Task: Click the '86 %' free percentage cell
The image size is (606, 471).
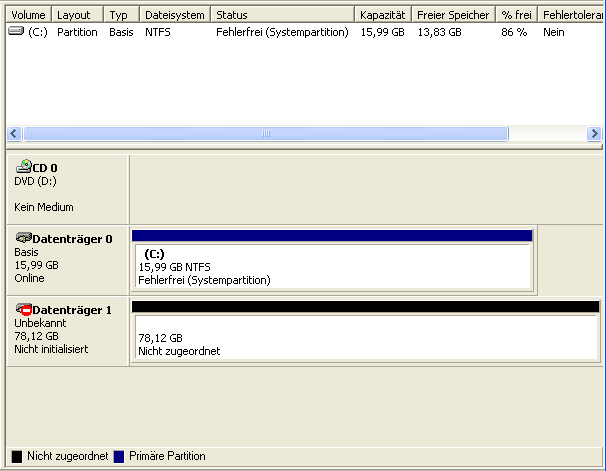Action: click(x=514, y=32)
